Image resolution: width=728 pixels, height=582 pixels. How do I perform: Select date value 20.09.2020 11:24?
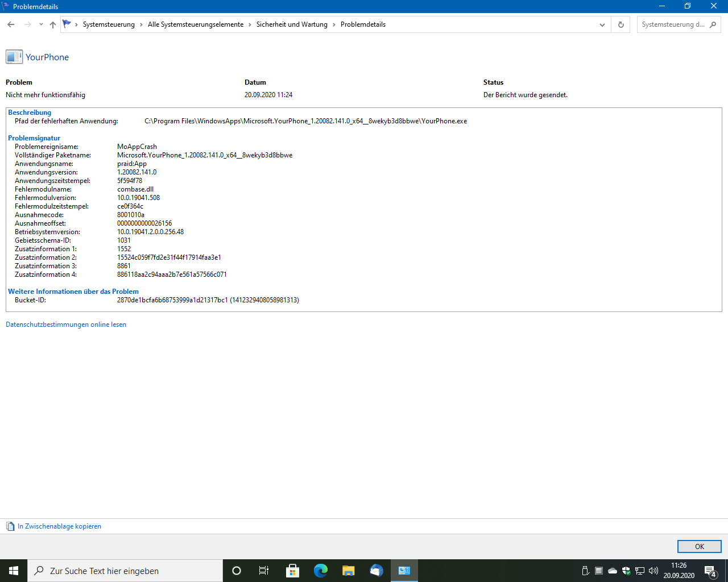[268, 95]
